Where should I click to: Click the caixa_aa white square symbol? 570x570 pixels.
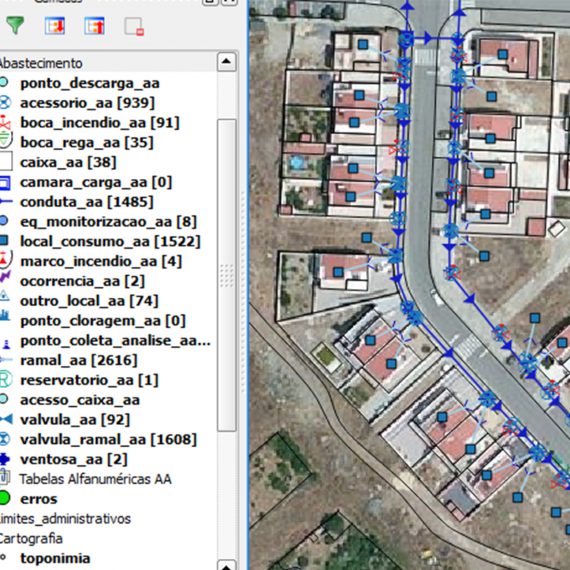tap(5, 162)
